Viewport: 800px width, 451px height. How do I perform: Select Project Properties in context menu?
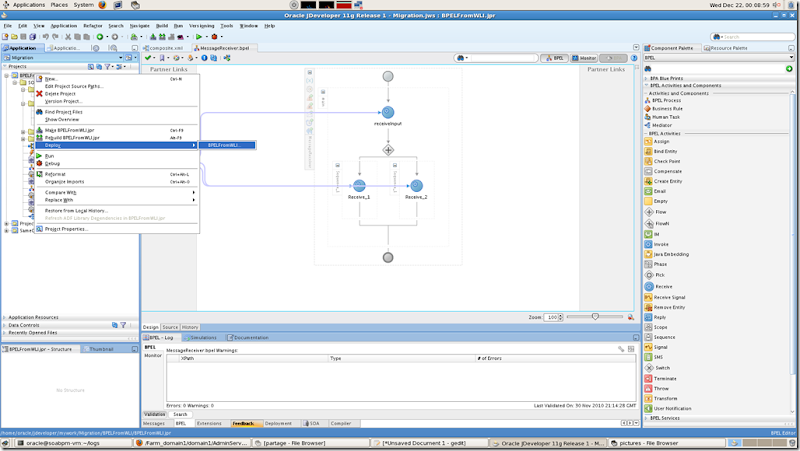click(66, 229)
